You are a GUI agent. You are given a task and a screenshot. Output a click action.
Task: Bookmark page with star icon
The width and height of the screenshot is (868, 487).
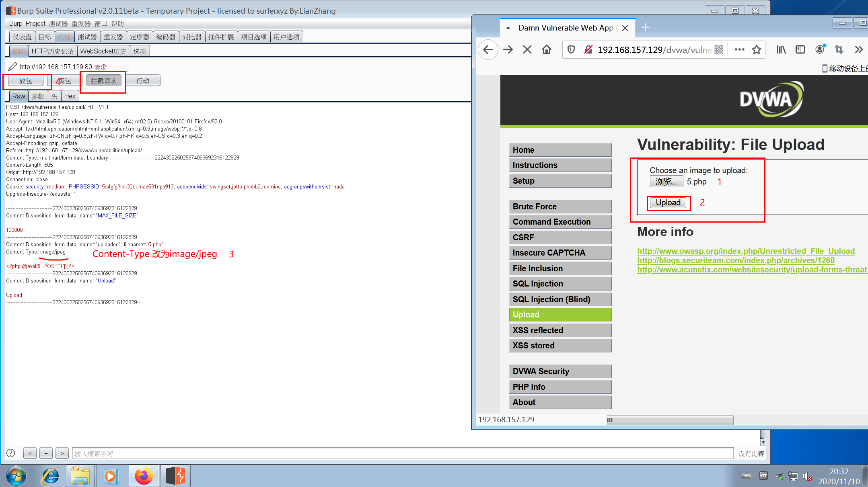757,50
